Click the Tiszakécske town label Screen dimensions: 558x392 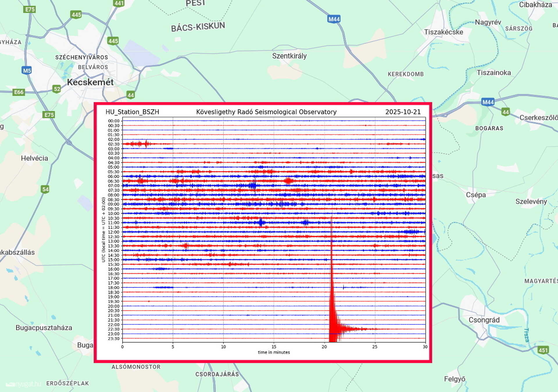click(443, 32)
